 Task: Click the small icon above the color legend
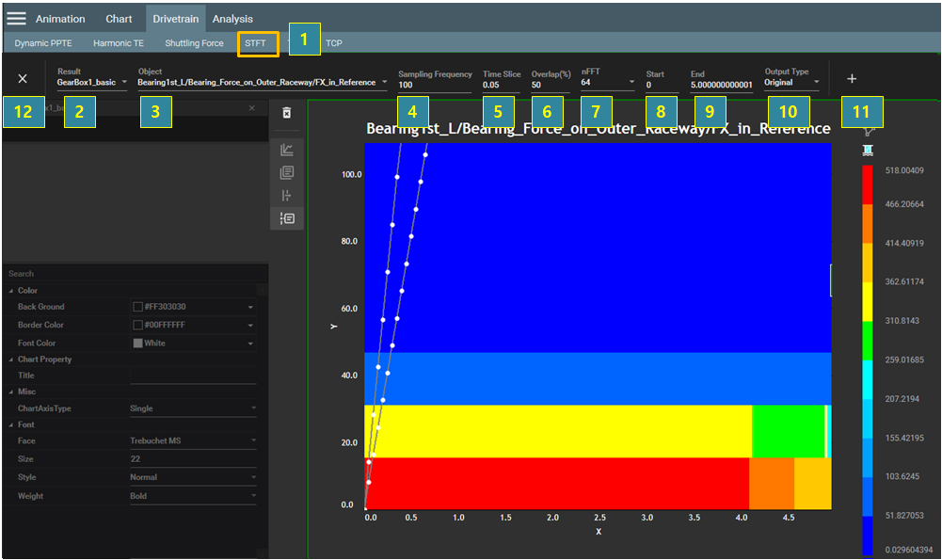click(867, 150)
